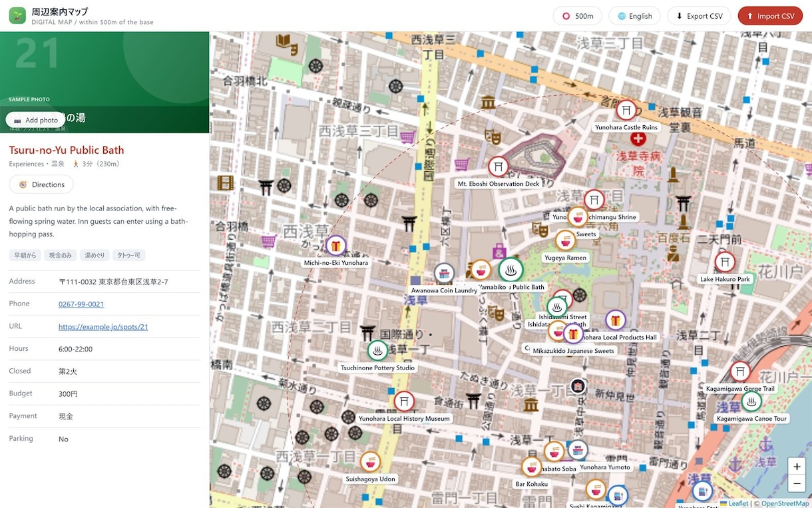Screen dimensions: 812x508
Task: Click the 現金のみ tag
Action: click(x=61, y=255)
